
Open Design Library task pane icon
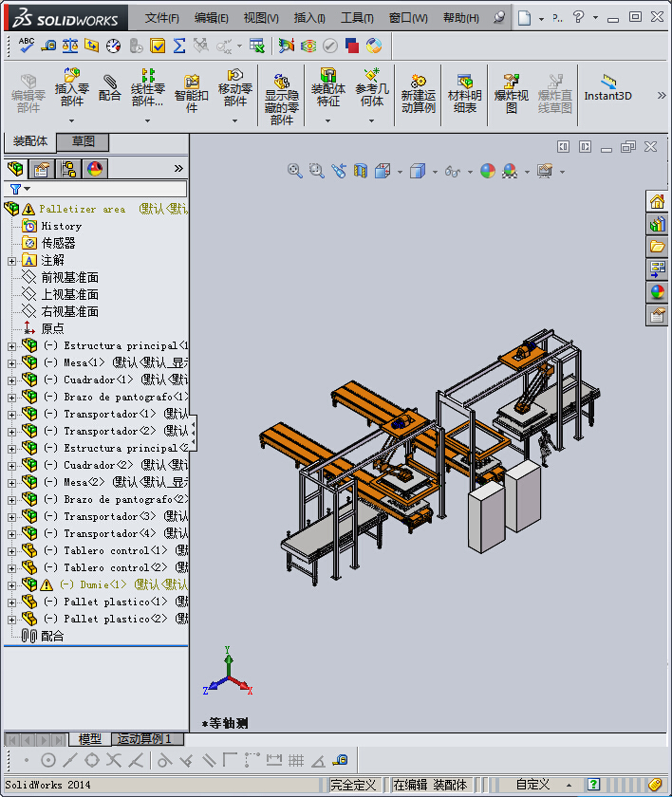pyautogui.click(x=657, y=224)
